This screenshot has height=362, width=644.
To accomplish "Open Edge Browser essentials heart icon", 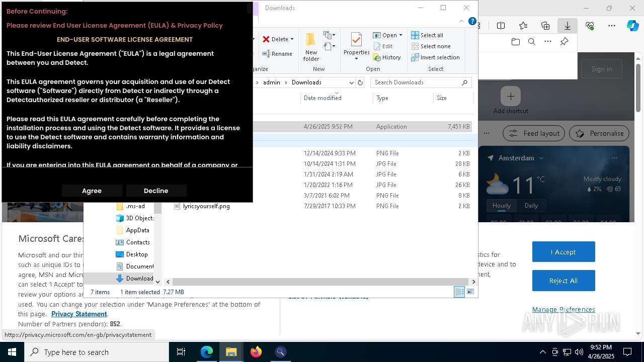I will tap(590, 26).
